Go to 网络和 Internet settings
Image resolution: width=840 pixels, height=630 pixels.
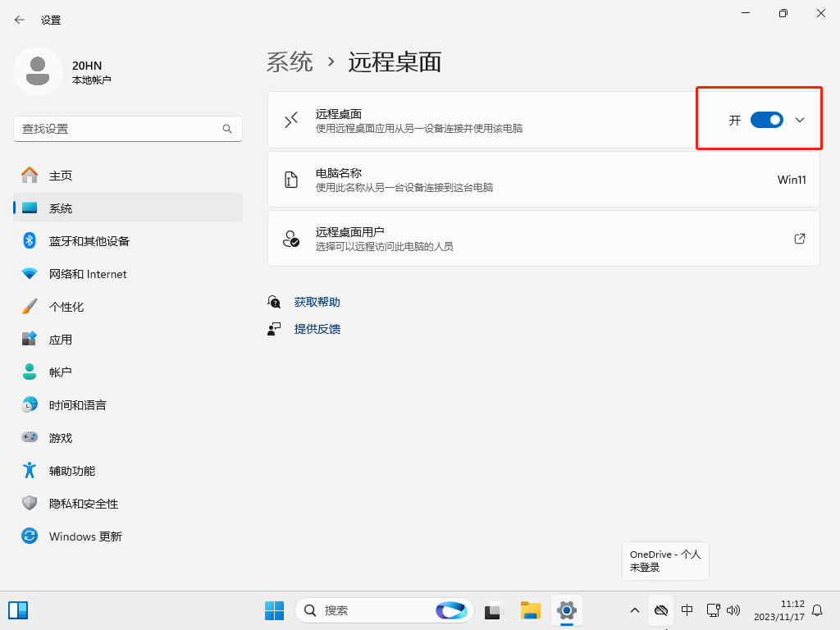click(x=88, y=274)
